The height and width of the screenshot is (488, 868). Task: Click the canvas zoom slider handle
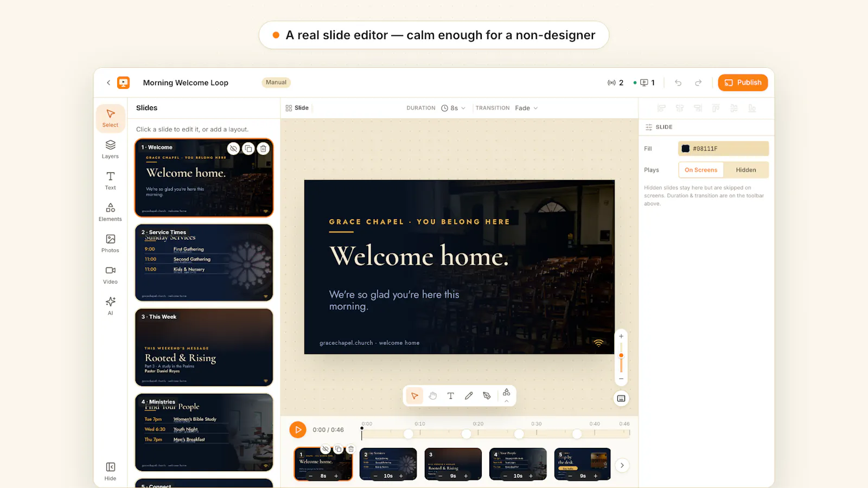(621, 356)
